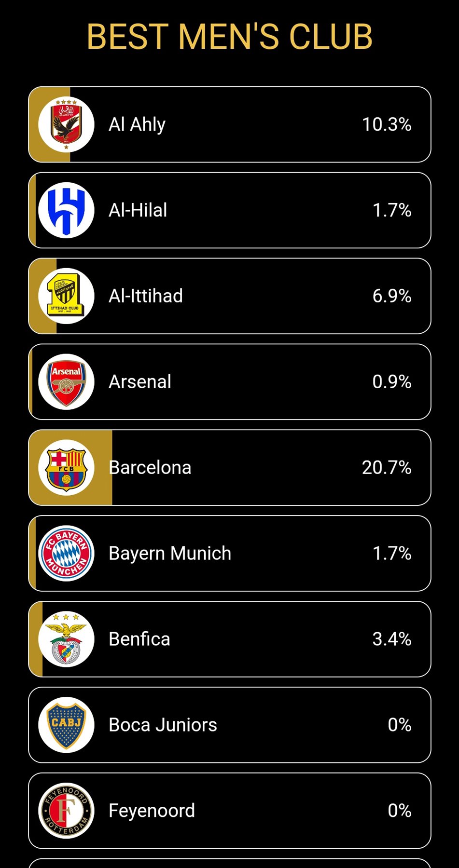The width and height of the screenshot is (459, 868).
Task: Pick Barcelona as best men's club
Action: pyautogui.click(x=150, y=468)
